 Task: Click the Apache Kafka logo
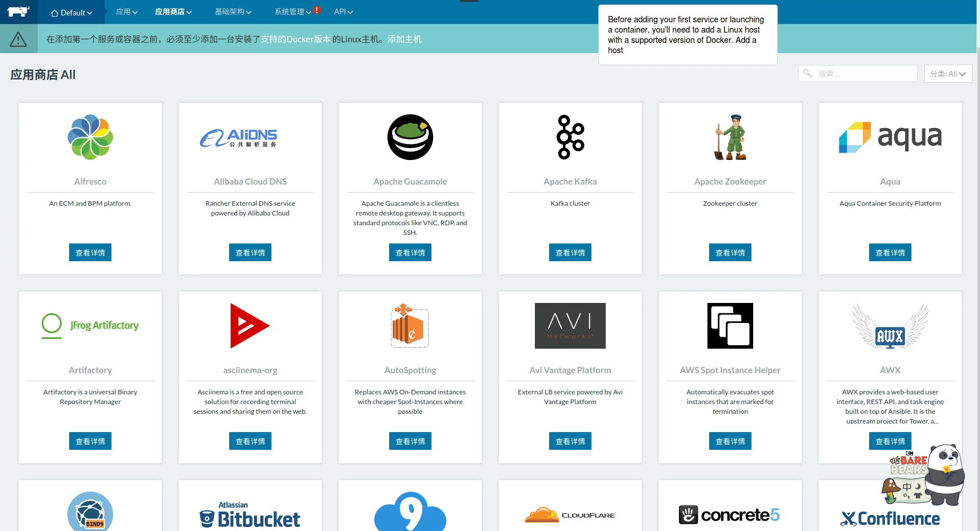tap(570, 137)
